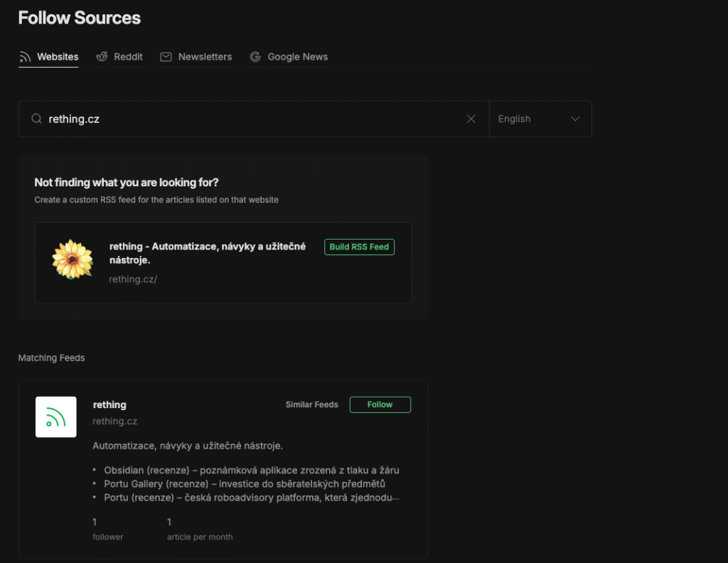Click the Newsletters envelope icon
The width and height of the screenshot is (728, 563).
point(166,57)
